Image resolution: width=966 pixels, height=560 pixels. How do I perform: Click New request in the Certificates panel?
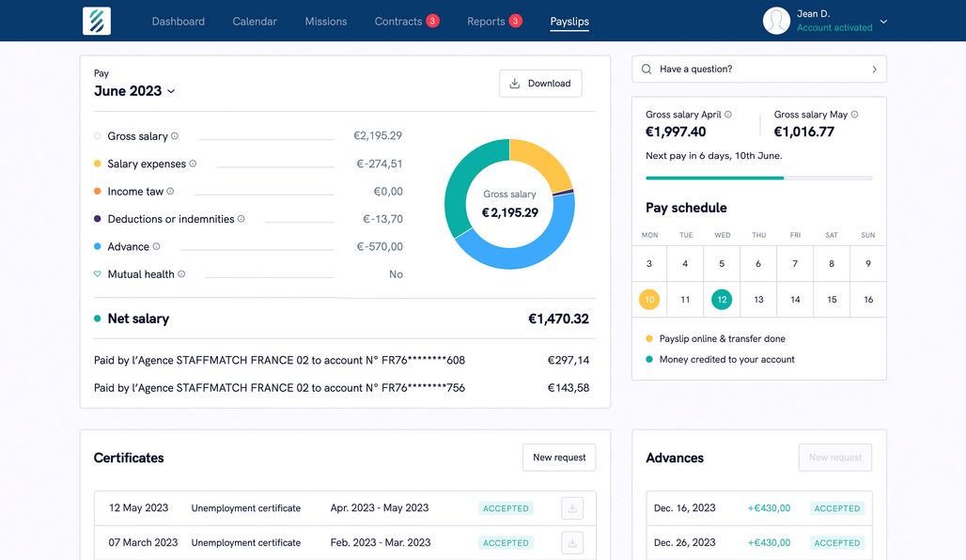[559, 458]
